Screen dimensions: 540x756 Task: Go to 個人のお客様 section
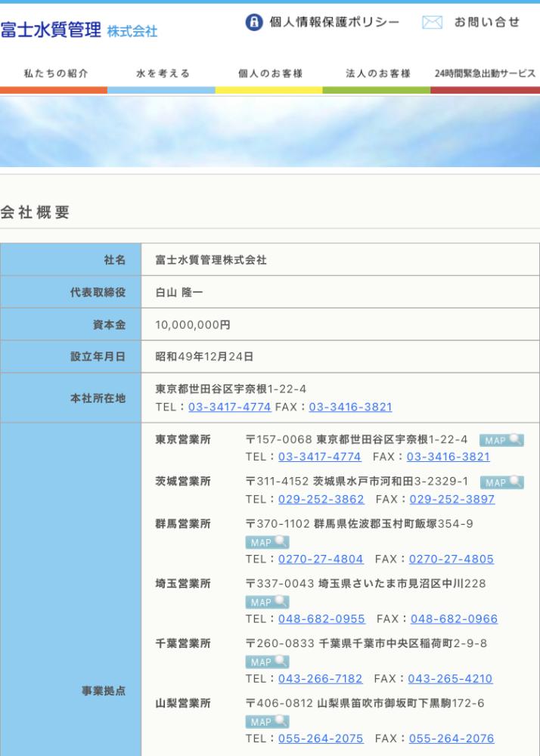(270, 73)
